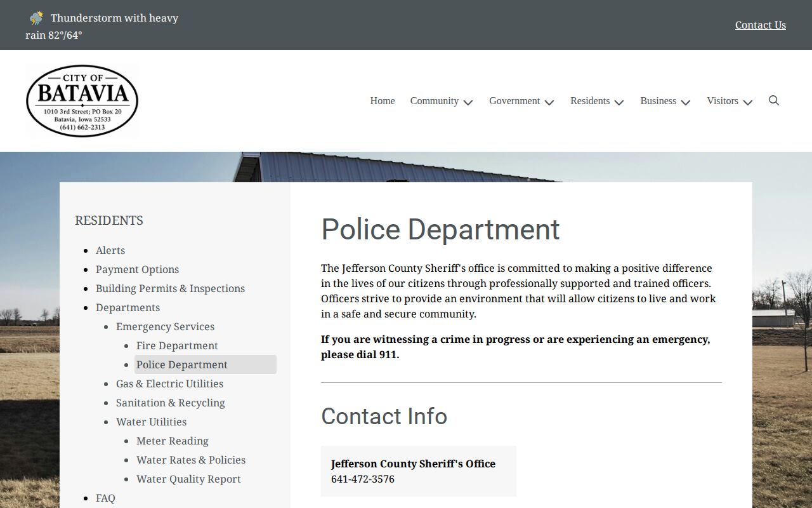
Task: Click the Police Department page heading
Action: 440,229
